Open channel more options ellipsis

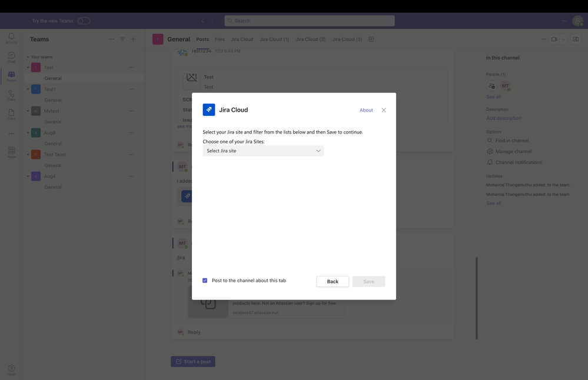click(x=543, y=39)
